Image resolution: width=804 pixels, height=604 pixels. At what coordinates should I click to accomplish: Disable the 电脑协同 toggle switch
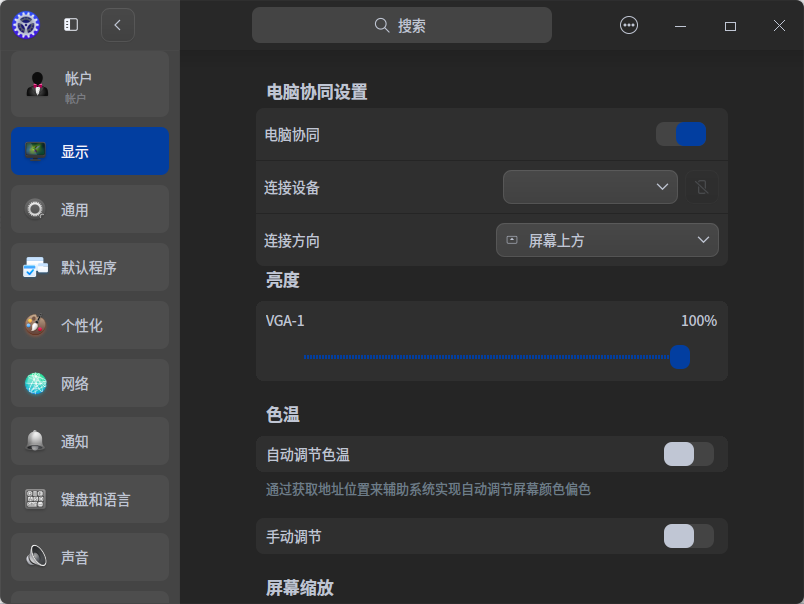pos(681,134)
